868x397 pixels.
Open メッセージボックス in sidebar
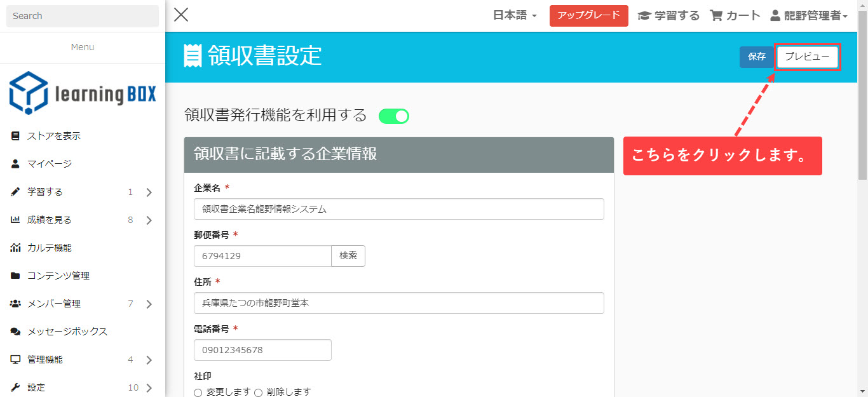(x=67, y=332)
